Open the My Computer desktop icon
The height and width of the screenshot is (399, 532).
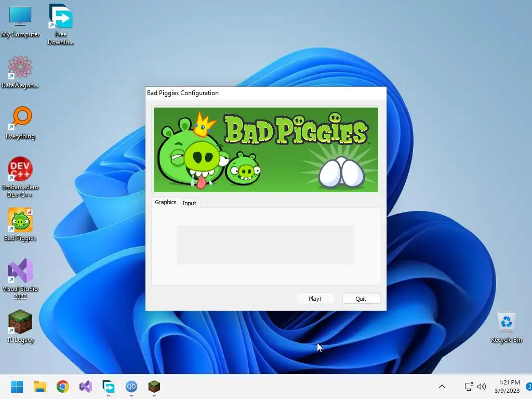pos(20,21)
